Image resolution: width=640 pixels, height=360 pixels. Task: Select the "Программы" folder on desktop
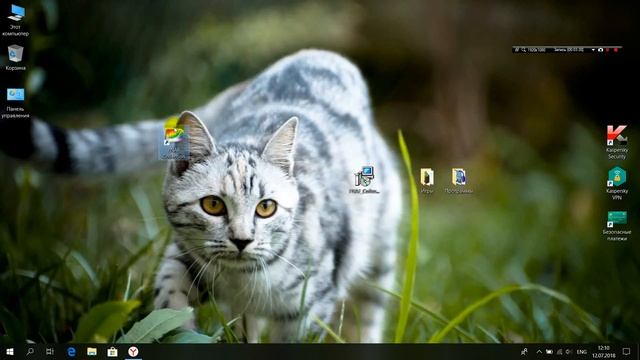pyautogui.click(x=459, y=180)
